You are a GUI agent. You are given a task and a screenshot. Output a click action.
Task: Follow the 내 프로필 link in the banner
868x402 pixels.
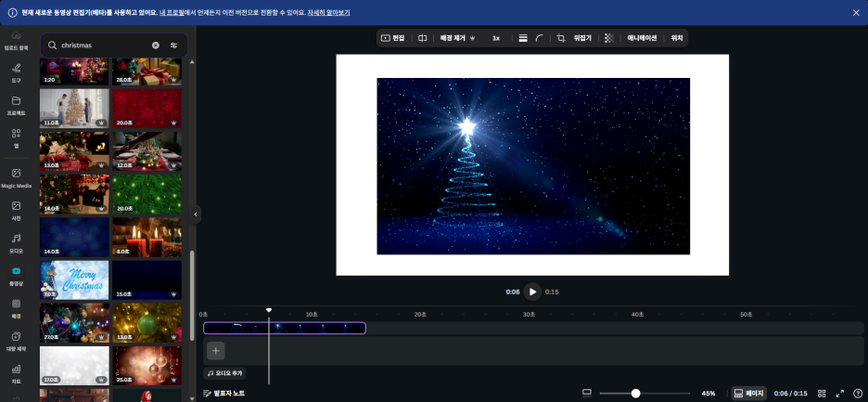coord(171,13)
